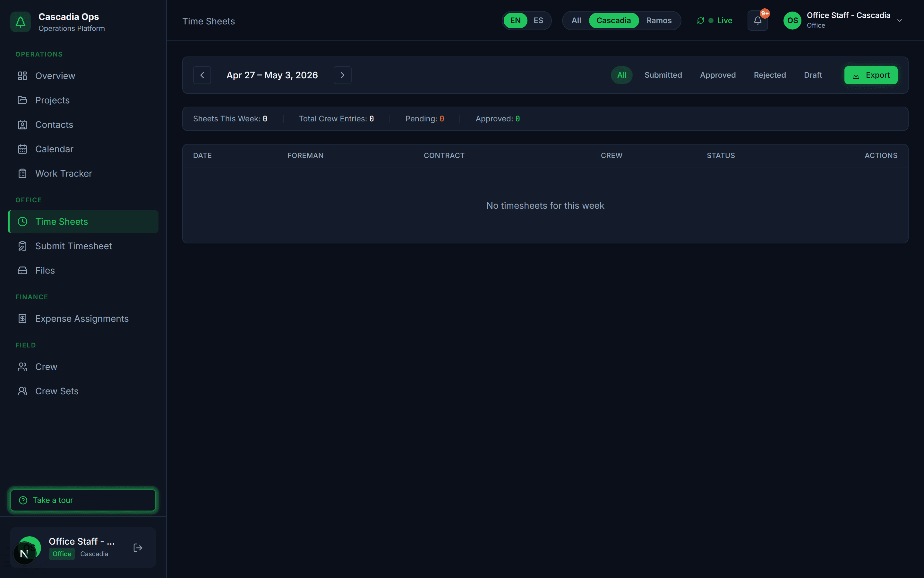The width and height of the screenshot is (924, 578).
Task: Click the DATE column header
Action: [202, 156]
